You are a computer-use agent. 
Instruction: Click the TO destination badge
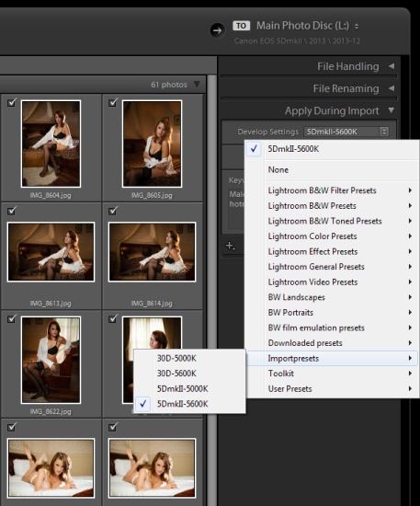(241, 26)
